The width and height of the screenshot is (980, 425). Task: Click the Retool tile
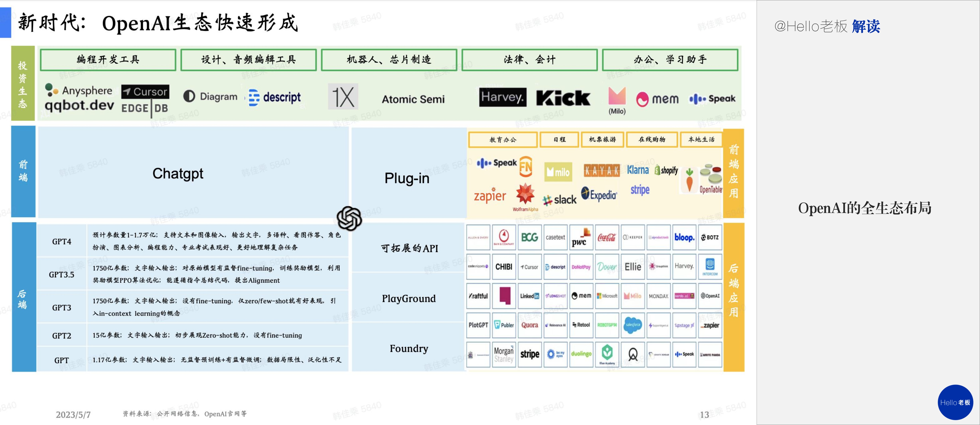tap(581, 325)
